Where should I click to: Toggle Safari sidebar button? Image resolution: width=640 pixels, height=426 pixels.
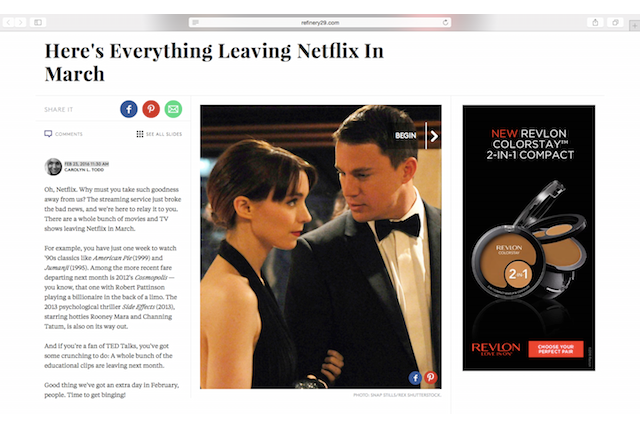click(x=38, y=22)
